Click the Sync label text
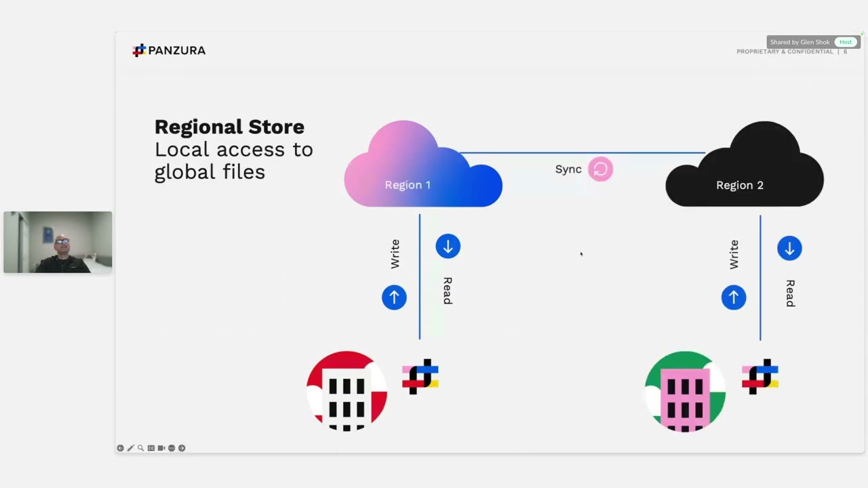 [568, 169]
